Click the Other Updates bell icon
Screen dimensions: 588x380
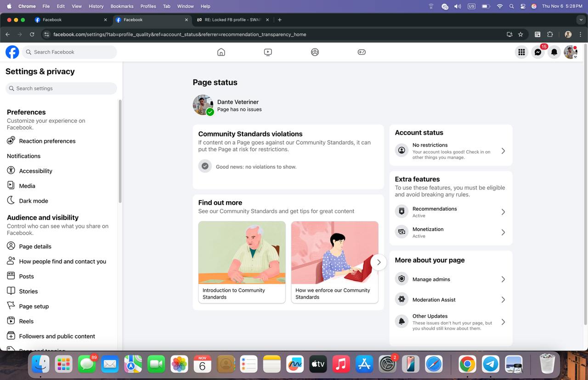[x=401, y=322]
